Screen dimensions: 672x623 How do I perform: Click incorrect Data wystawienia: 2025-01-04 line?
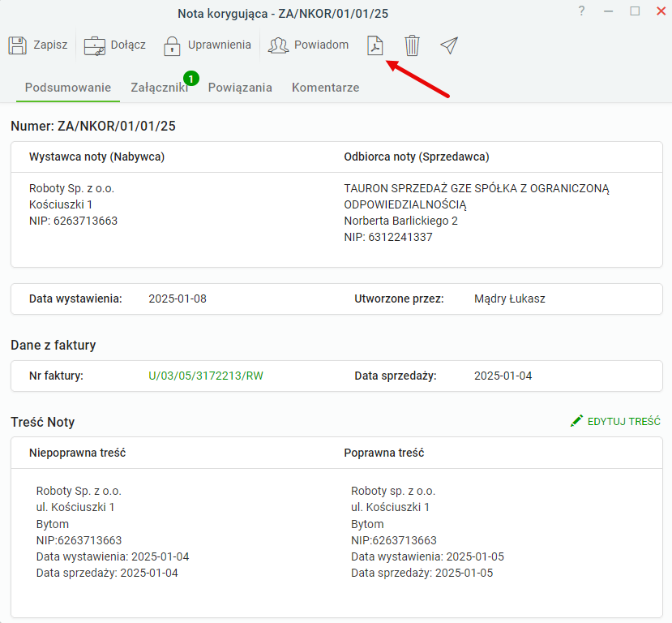coord(113,556)
